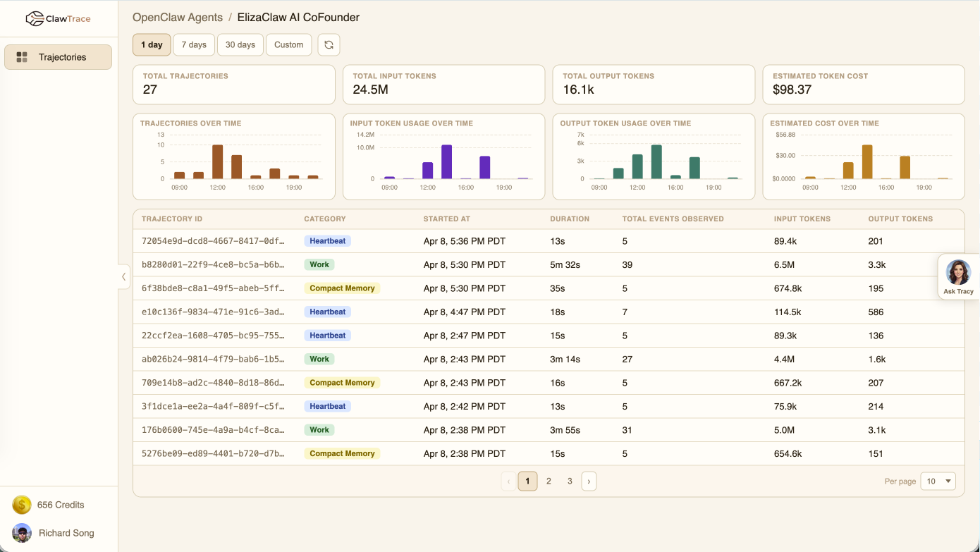Viewport: 980px width, 552px height.
Task: Enable the Custom time range
Action: point(288,44)
